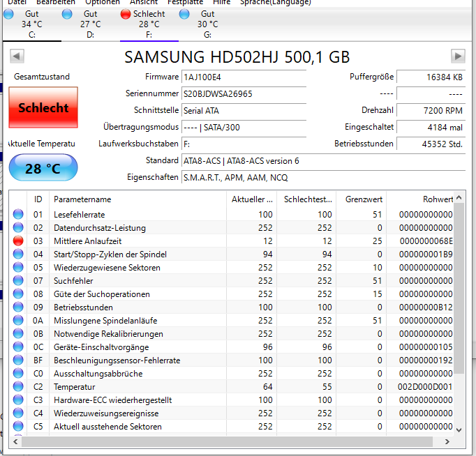Click the blue status orb for drive D:

click(67, 14)
